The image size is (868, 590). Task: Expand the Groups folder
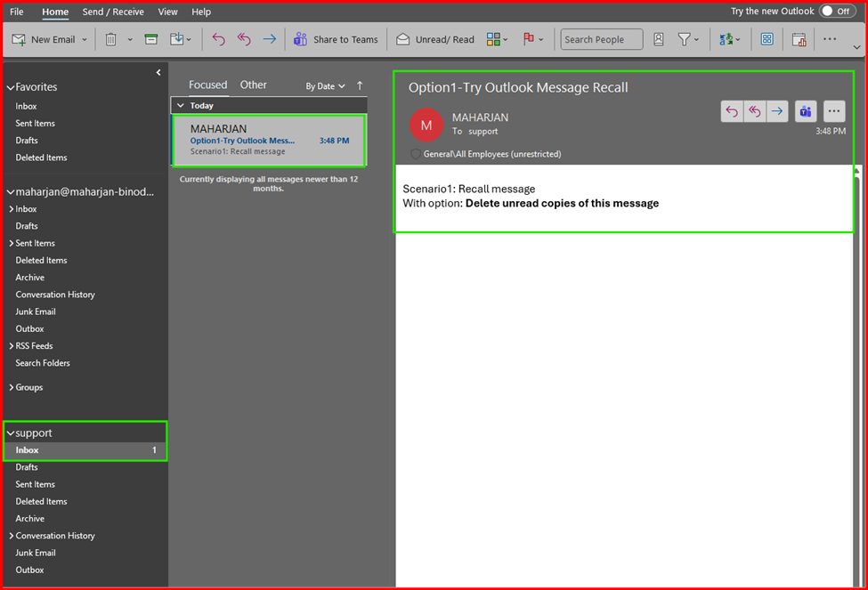point(11,388)
